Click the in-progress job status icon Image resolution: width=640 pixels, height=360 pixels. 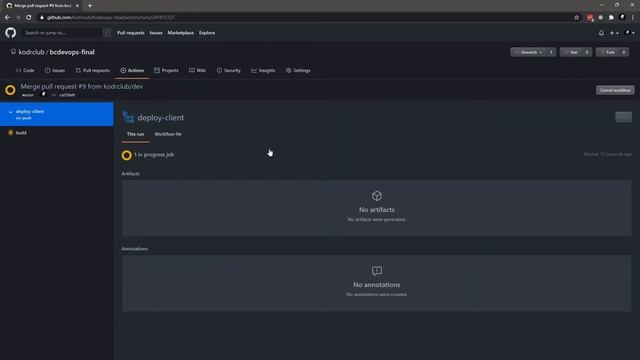[x=127, y=155]
